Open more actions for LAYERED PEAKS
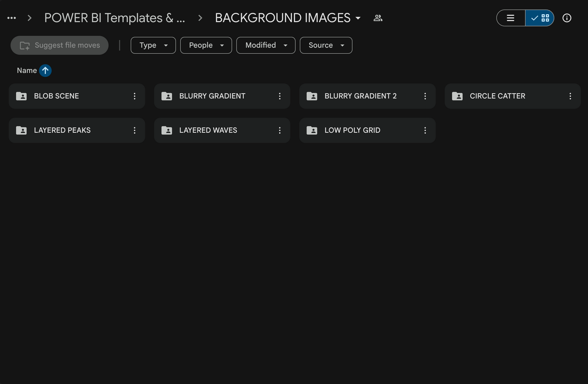The height and width of the screenshot is (384, 588). (x=135, y=130)
